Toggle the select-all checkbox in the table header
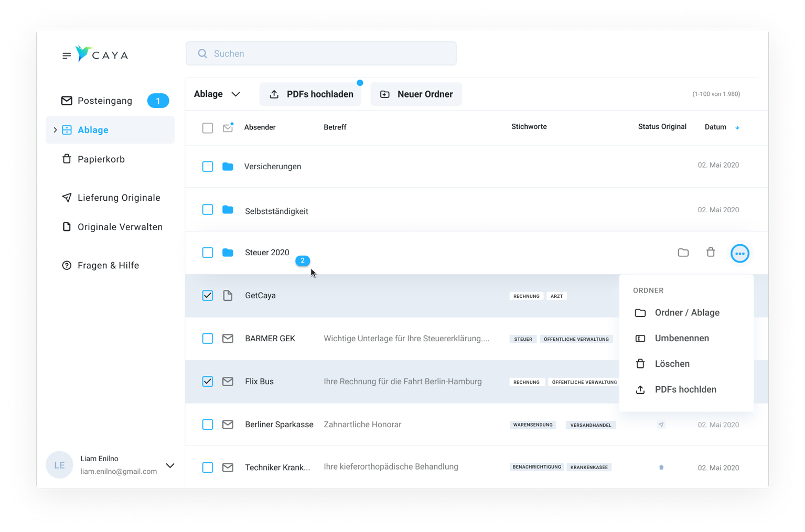The image size is (805, 532). pos(208,128)
